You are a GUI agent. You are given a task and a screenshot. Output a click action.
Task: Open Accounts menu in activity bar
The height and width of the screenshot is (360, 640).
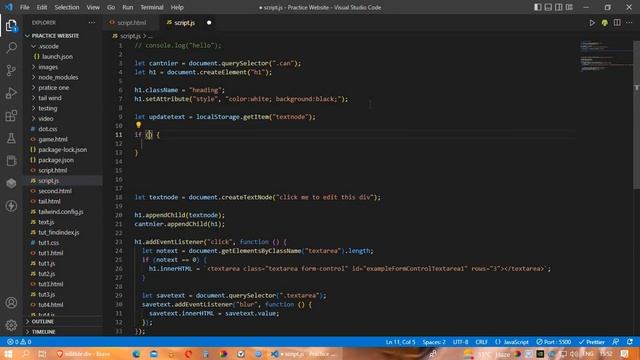11,303
